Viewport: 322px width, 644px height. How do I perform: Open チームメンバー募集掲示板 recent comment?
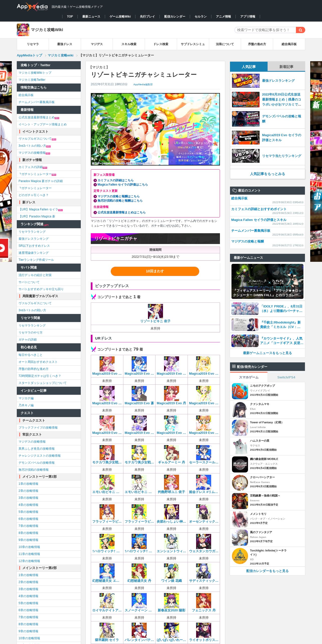(x=251, y=231)
